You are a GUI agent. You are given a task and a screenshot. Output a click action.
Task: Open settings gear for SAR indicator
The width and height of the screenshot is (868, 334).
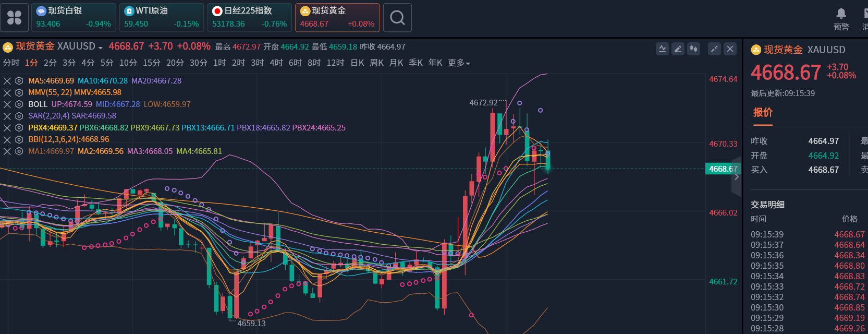tap(19, 116)
